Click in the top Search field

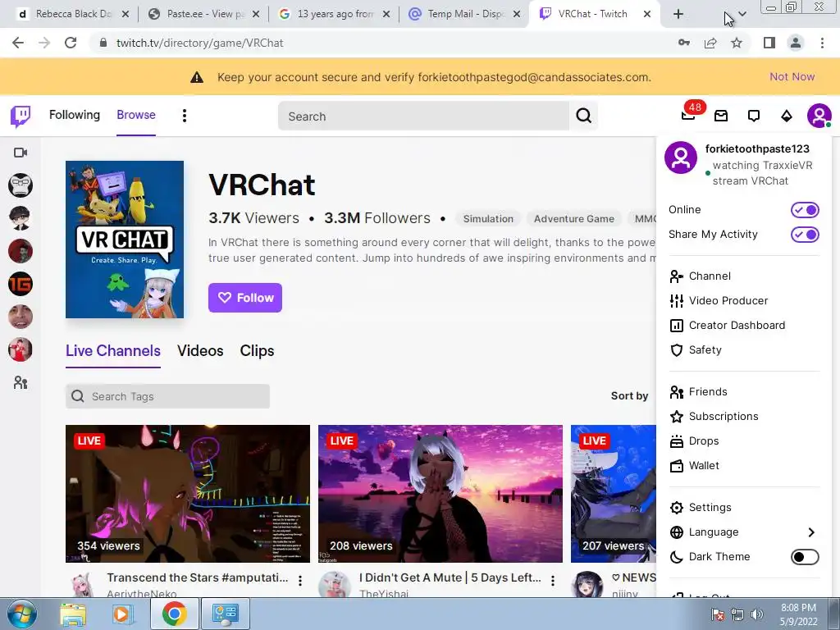pos(423,116)
